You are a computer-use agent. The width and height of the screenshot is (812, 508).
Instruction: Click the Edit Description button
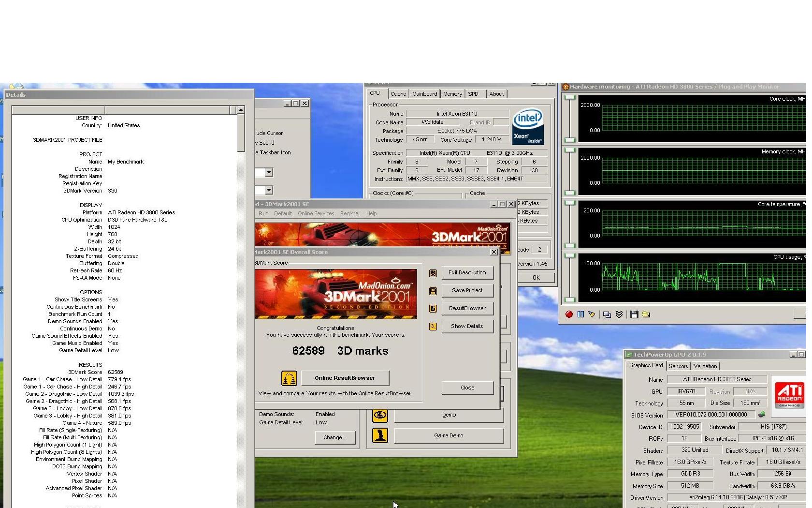[467, 273]
